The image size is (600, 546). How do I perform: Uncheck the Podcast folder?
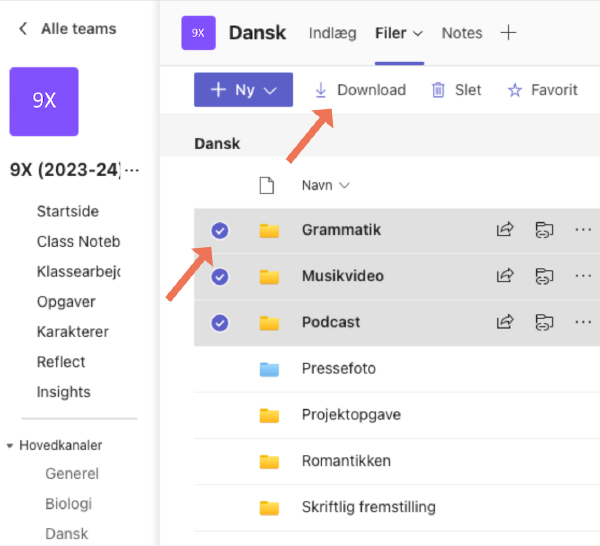tap(220, 323)
